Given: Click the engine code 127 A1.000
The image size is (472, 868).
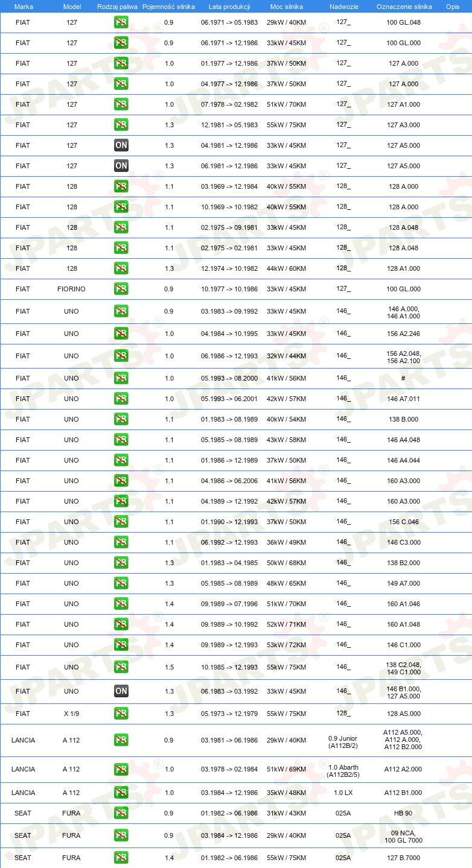Looking at the screenshot, I should [404, 104].
